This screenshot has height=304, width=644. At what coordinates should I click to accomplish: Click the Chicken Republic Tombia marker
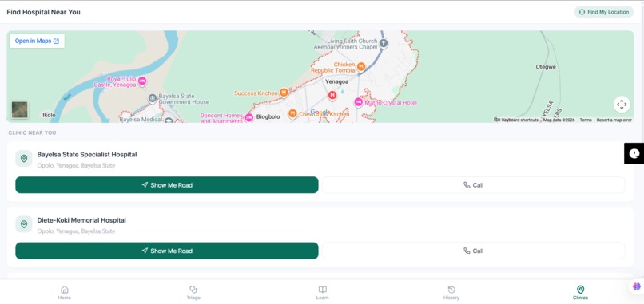(x=361, y=66)
